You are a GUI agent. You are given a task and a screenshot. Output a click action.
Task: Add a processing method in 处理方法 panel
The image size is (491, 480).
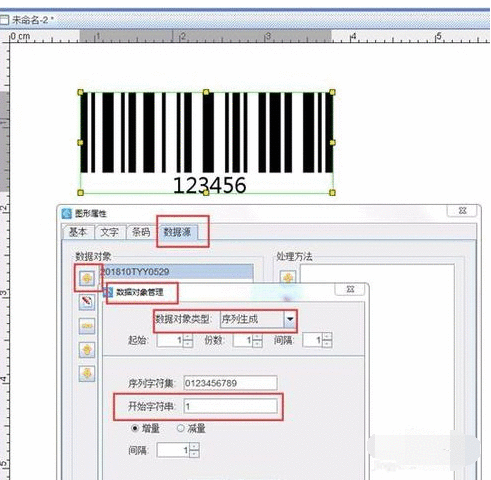(288, 277)
